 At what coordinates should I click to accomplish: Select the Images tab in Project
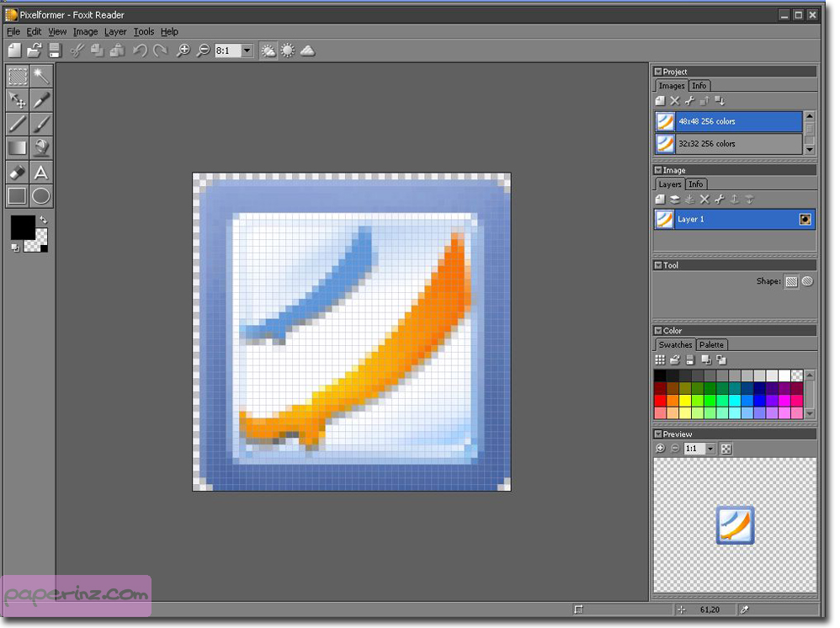coord(672,86)
